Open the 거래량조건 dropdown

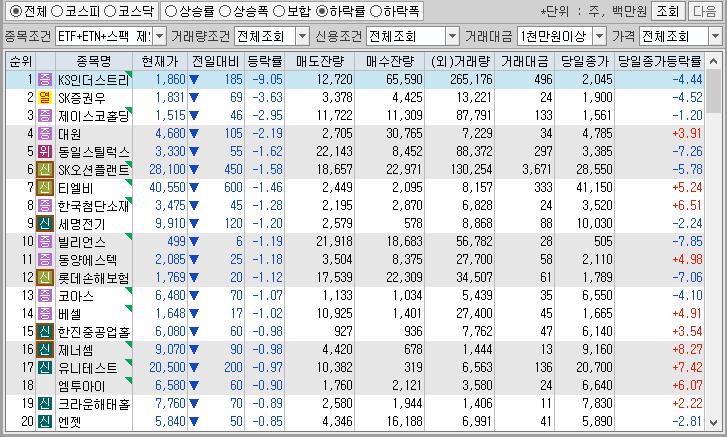302,36
